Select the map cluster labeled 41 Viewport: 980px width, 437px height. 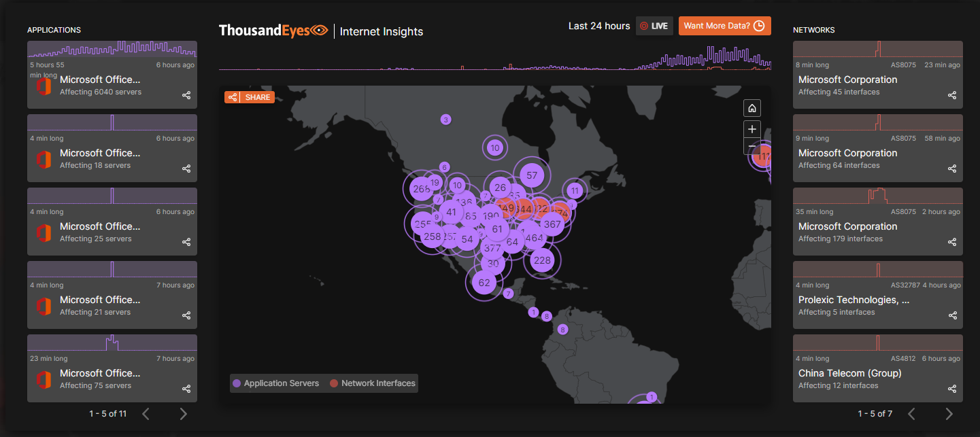click(451, 212)
